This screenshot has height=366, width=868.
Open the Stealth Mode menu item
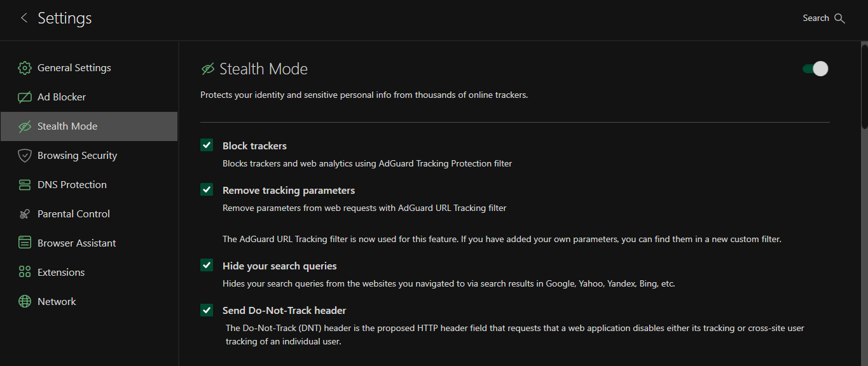67,126
